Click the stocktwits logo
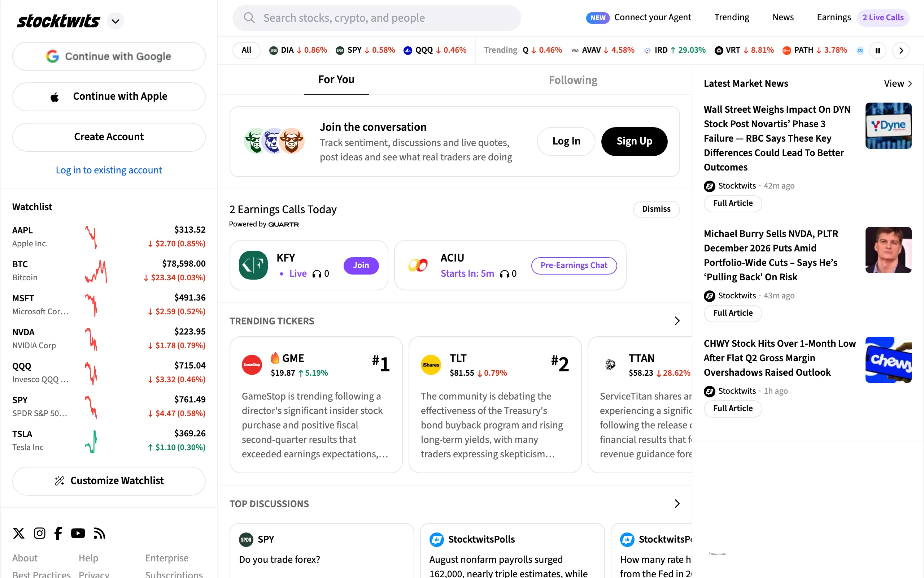 point(58,21)
